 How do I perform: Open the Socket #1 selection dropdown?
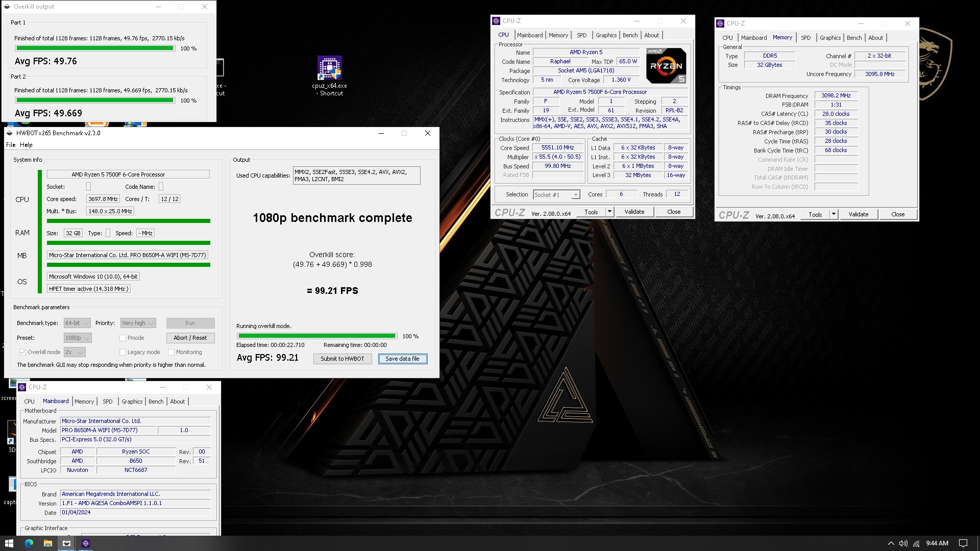556,194
